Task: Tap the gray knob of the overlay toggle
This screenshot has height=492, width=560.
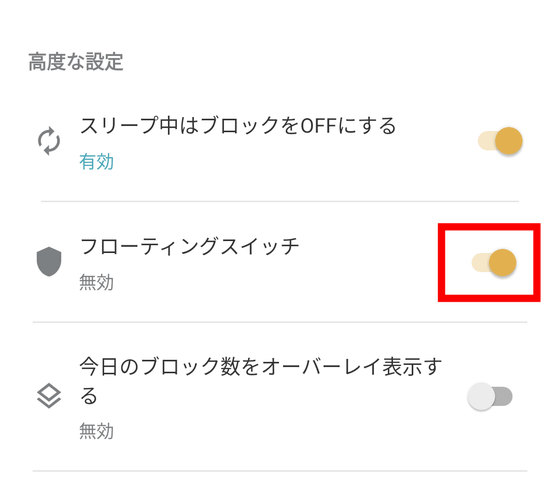Action: 481,396
